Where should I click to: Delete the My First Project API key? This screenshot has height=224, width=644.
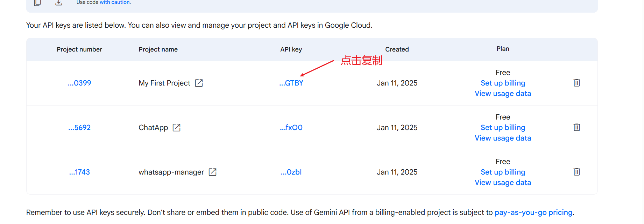[x=576, y=83]
